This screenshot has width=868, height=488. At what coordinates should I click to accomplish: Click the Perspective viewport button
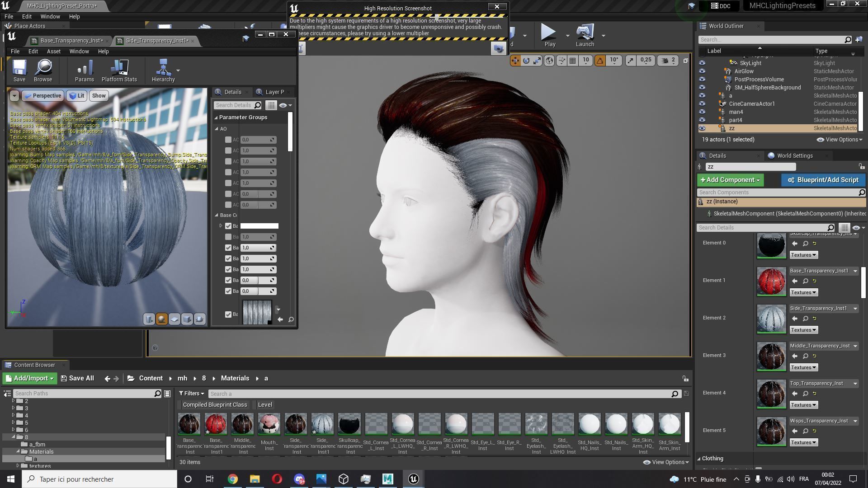click(42, 96)
